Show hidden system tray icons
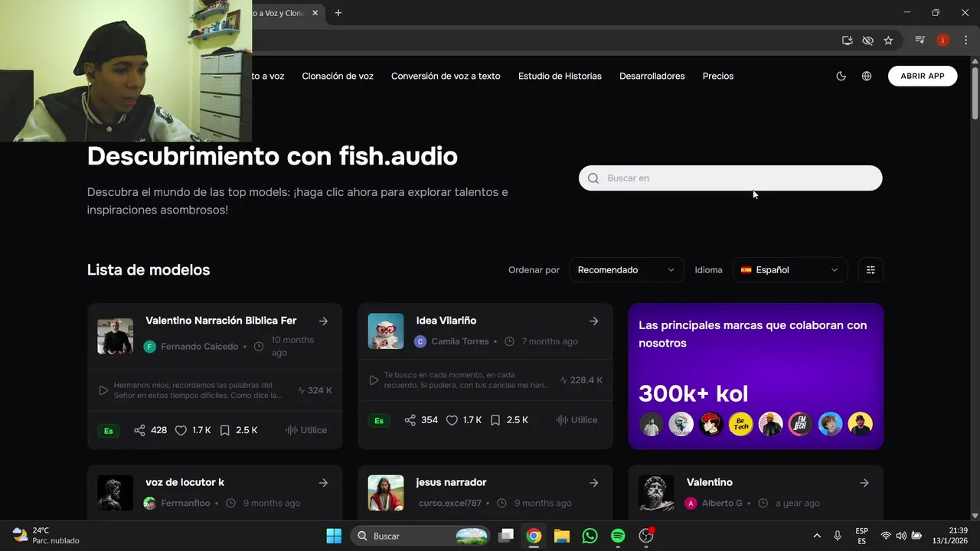 point(816,536)
